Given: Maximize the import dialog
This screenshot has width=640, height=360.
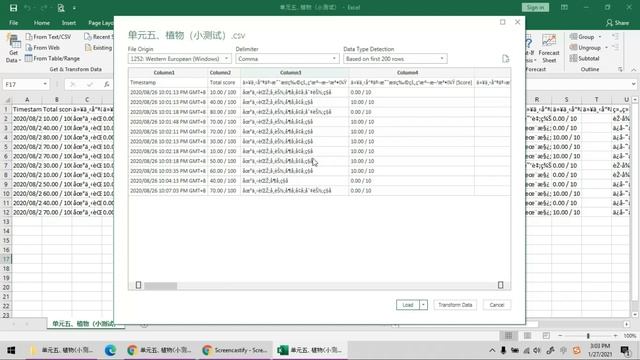Looking at the screenshot, I should pos(502,22).
